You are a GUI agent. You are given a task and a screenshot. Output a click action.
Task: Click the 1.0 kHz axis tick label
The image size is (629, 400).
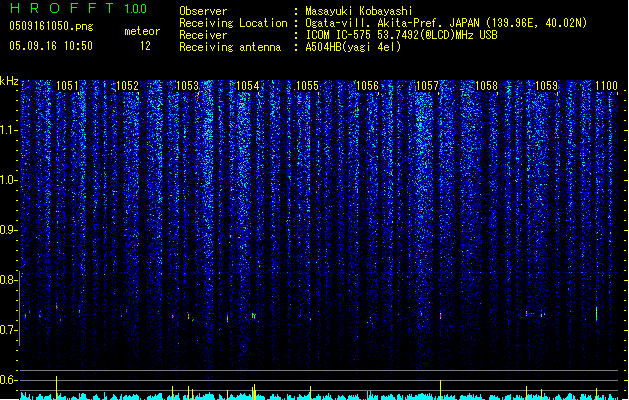coord(8,180)
